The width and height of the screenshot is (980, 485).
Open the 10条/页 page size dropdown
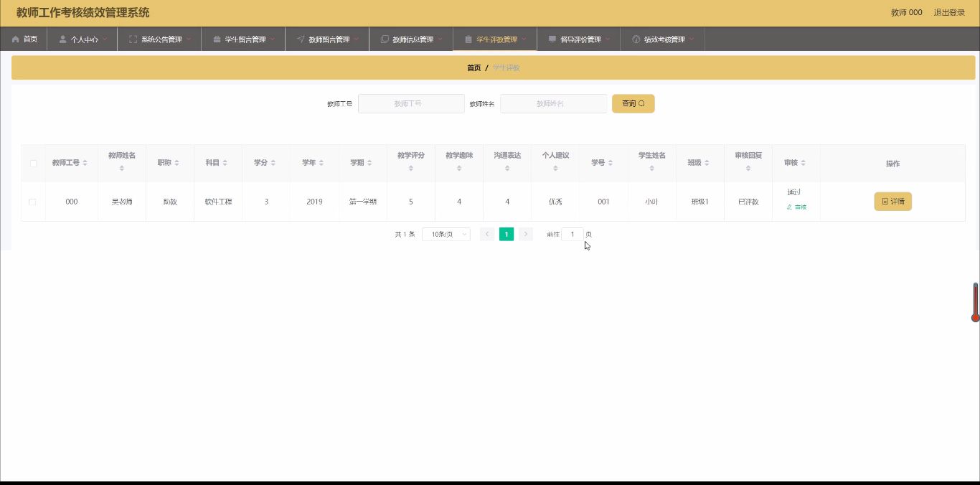pyautogui.click(x=446, y=235)
